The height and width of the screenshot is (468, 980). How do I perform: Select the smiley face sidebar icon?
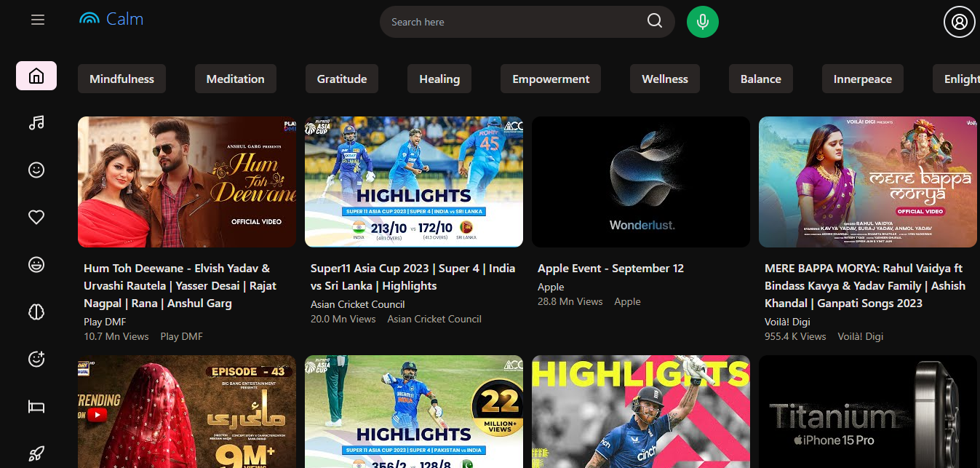(x=36, y=170)
